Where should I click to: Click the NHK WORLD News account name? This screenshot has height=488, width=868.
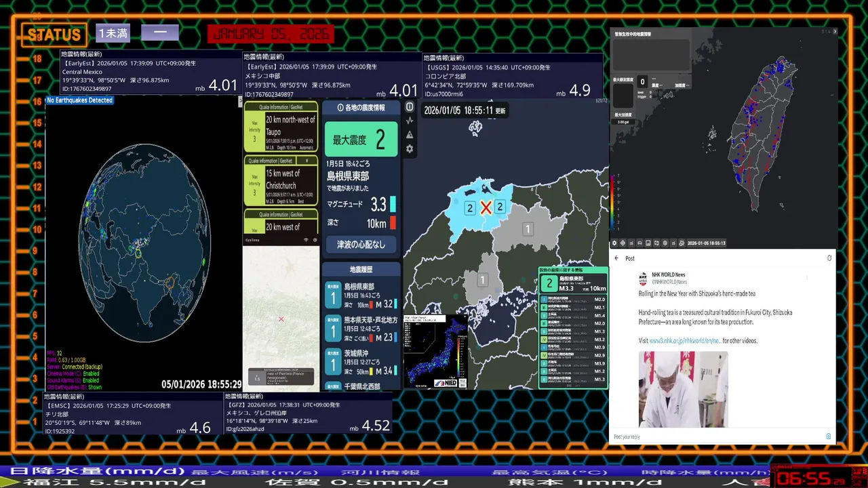point(668,275)
